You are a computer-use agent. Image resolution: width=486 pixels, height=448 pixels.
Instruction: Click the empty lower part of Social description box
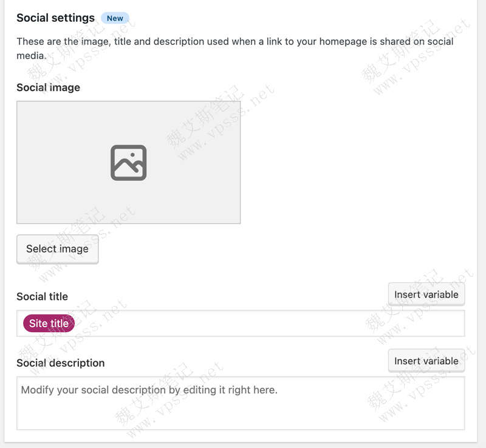(241, 418)
